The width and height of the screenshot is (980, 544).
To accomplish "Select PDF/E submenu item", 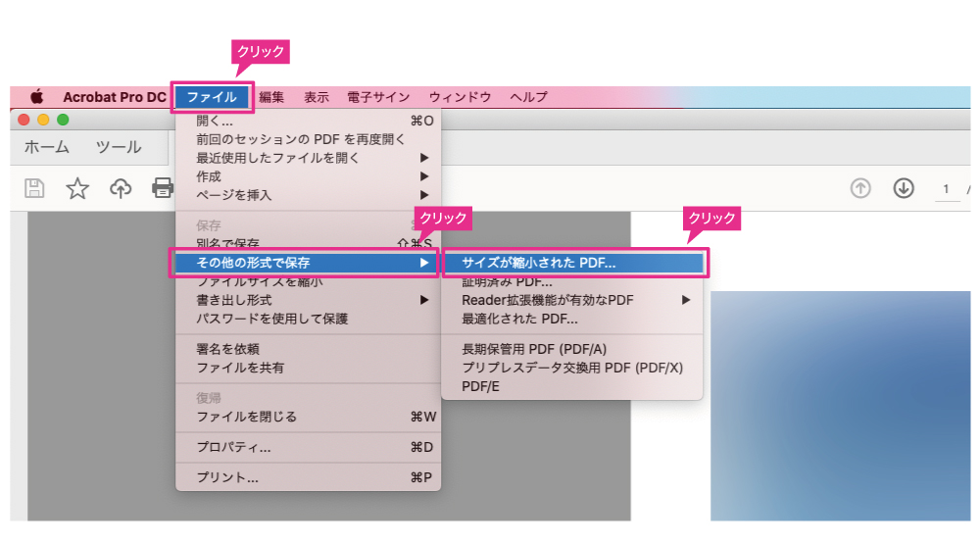I will [x=572, y=386].
